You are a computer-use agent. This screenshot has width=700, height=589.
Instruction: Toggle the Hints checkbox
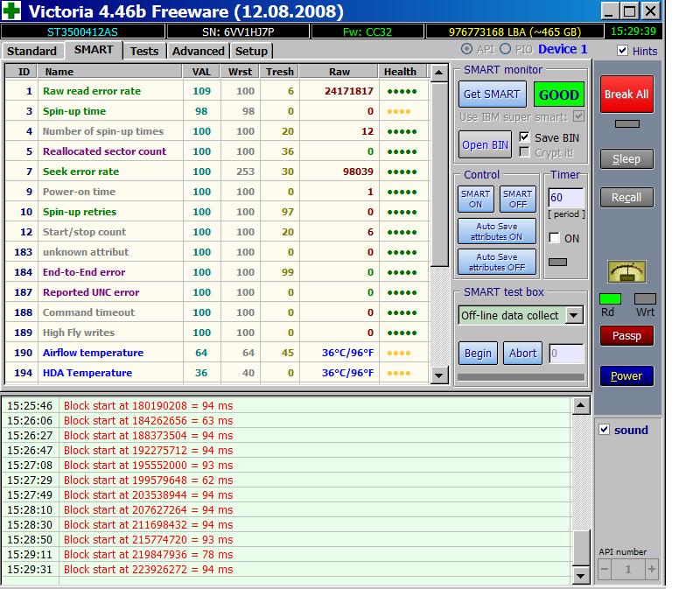(622, 51)
